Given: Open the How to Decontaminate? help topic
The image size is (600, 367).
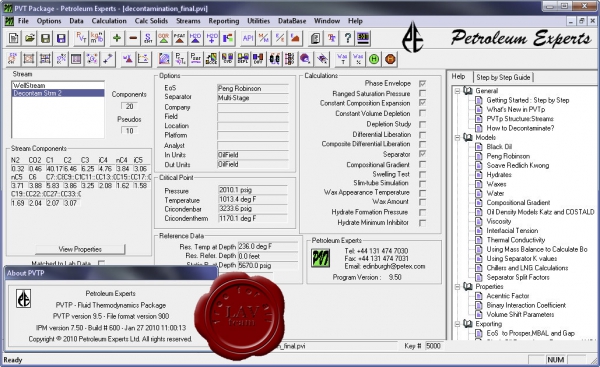Looking at the screenshot, I should click(x=520, y=128).
